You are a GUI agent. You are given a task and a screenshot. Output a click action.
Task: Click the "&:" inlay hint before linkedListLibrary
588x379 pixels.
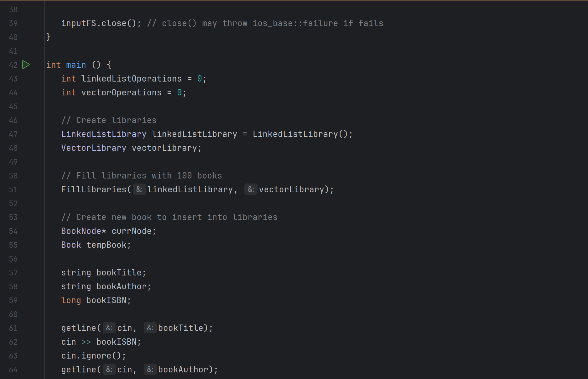point(139,189)
